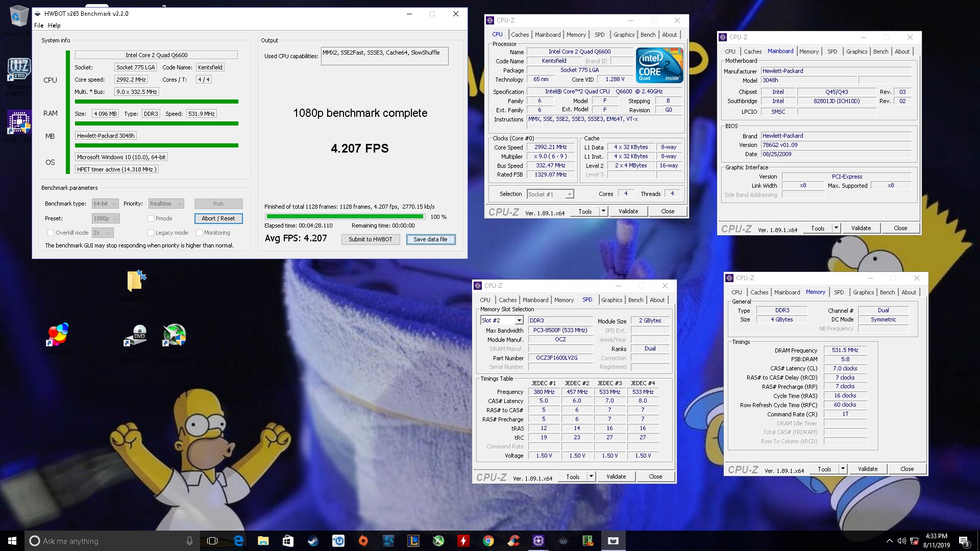Expand Tools arrow in CPU tab window
Image resolution: width=980 pixels, height=551 pixels.
[603, 211]
